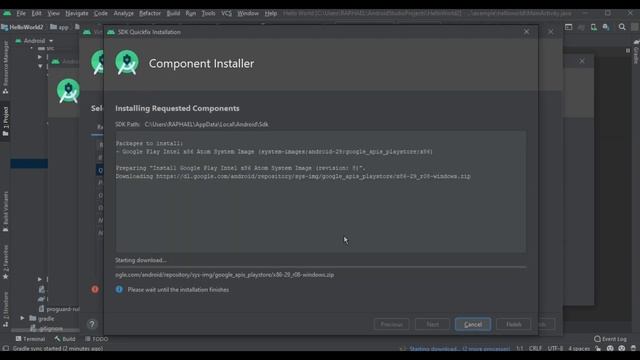Click the red error icon in the background dialog
Viewport: 640px width, 360px height.
[x=95, y=289]
